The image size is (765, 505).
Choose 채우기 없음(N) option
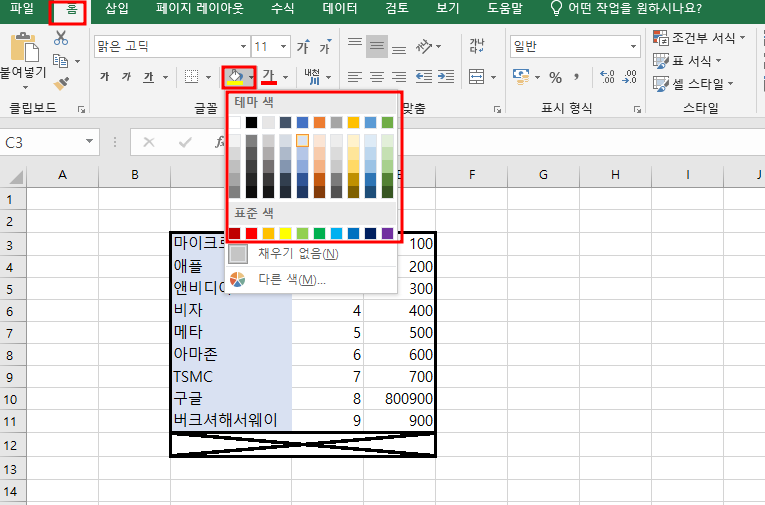point(311,254)
